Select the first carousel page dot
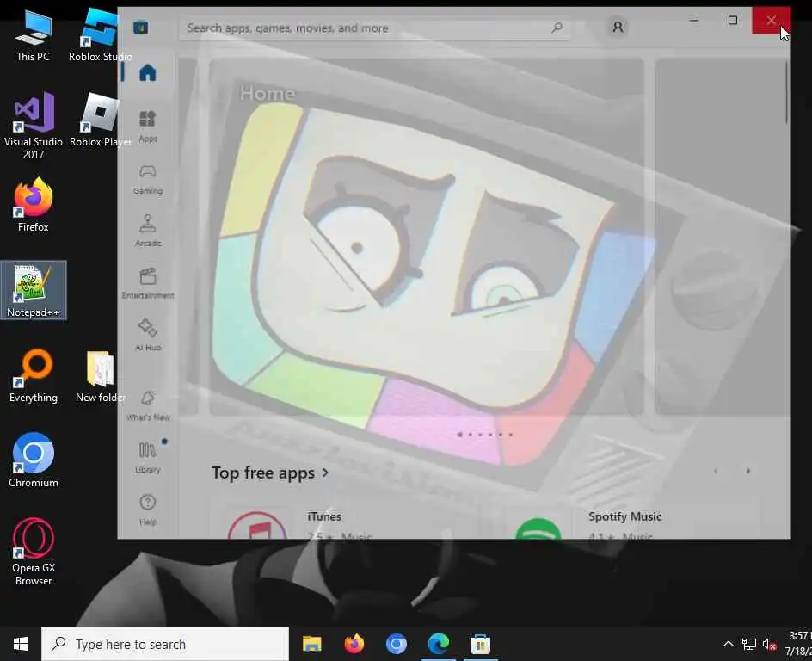The height and width of the screenshot is (661, 812). click(460, 435)
